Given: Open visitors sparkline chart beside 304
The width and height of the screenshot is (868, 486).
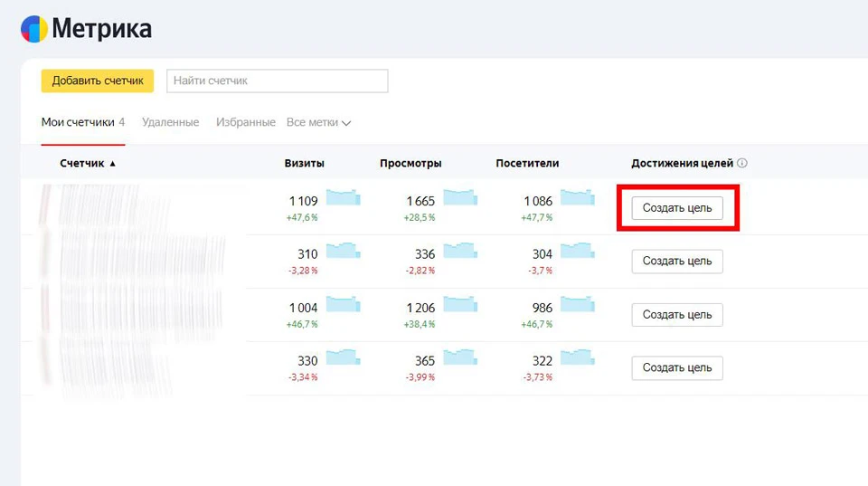Looking at the screenshot, I should [x=578, y=251].
